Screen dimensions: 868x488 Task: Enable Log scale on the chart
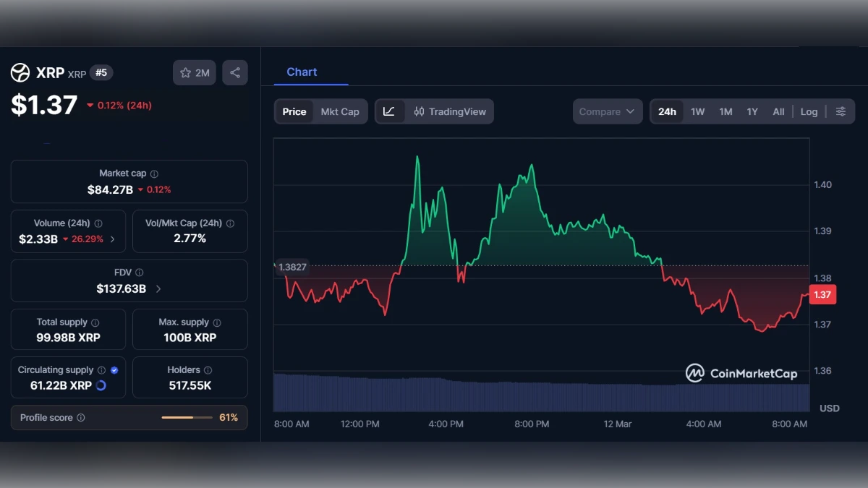[809, 111]
